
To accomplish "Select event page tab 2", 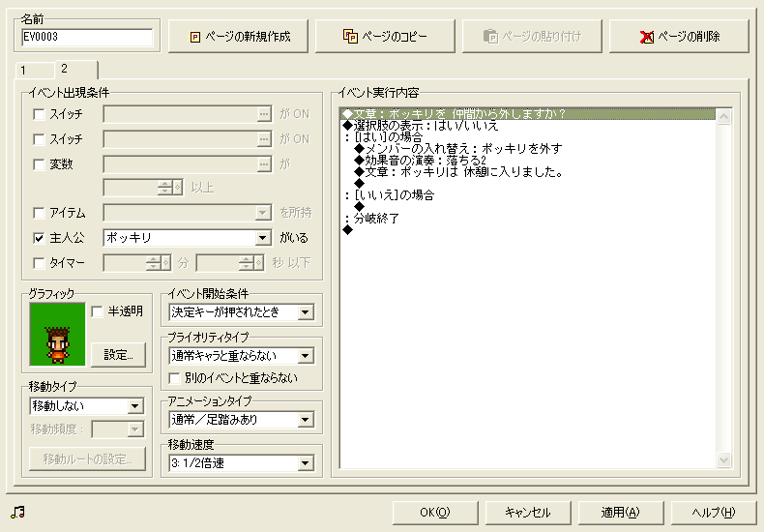I will [76, 69].
